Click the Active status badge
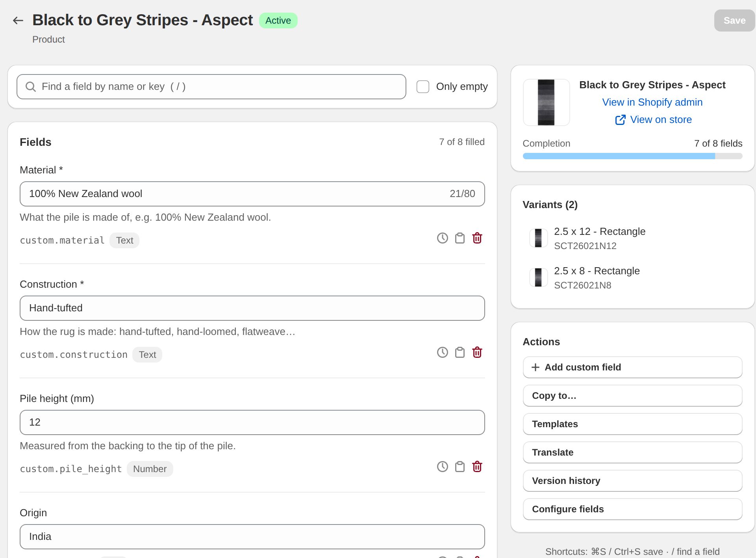The height and width of the screenshot is (558, 756). 278,20
